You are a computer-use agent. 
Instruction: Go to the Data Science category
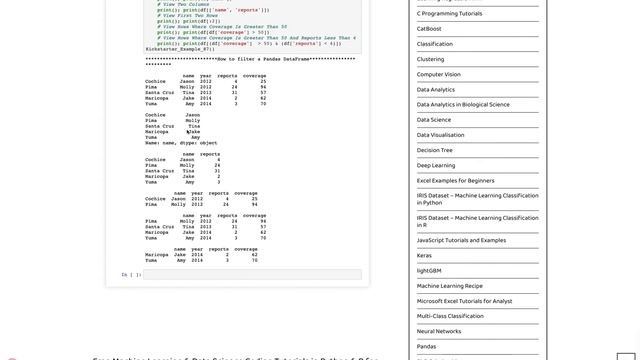[434, 120]
